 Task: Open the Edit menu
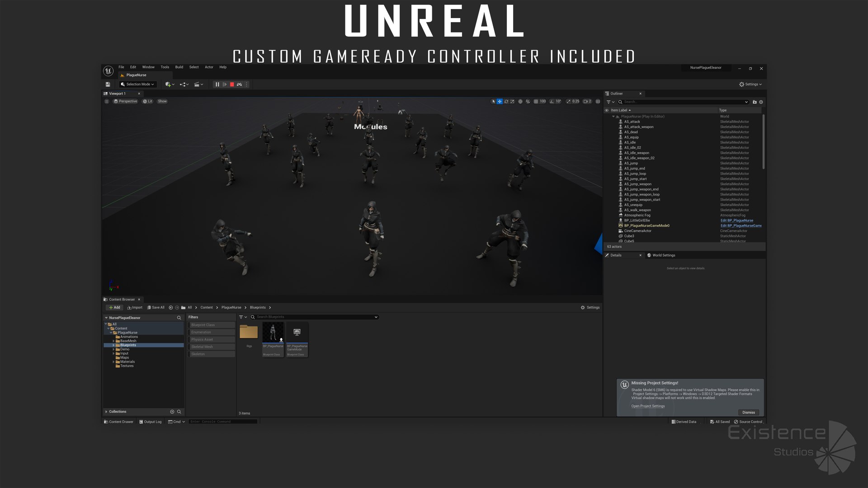(x=133, y=67)
